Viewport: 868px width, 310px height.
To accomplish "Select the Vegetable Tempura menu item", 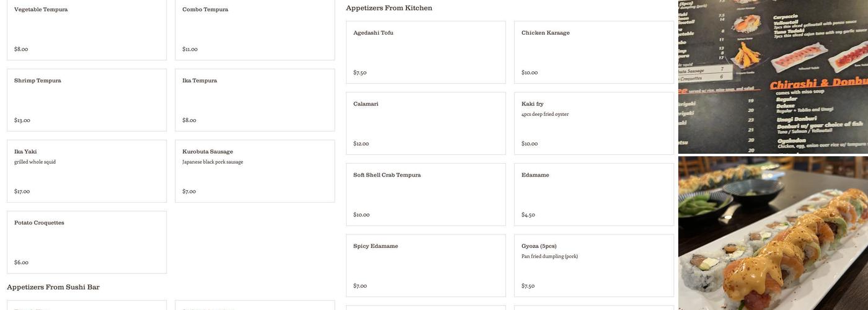I will pos(87,29).
